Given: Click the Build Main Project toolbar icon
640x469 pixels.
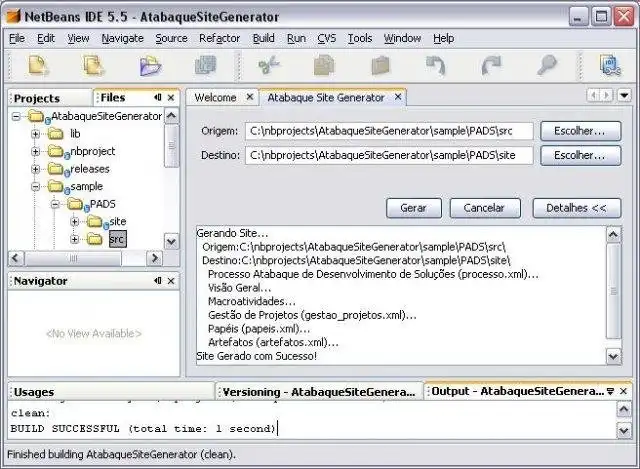Looking at the screenshot, I should tap(610, 65).
